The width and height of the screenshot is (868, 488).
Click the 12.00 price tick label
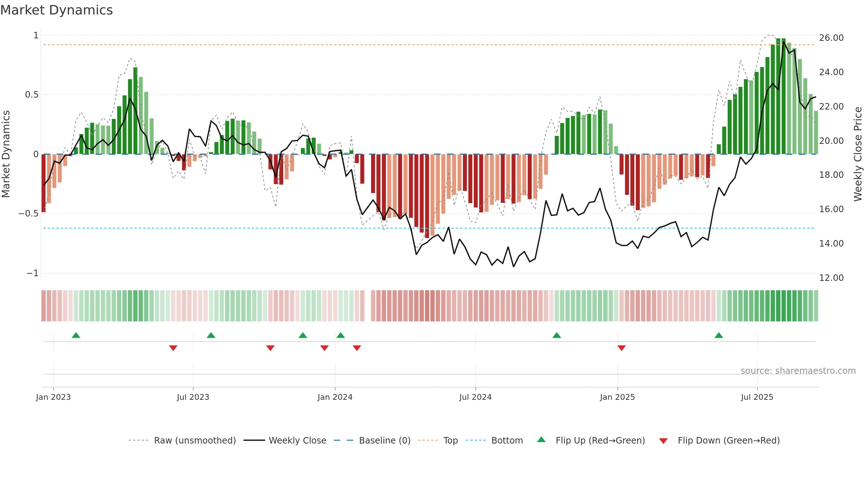(831, 278)
